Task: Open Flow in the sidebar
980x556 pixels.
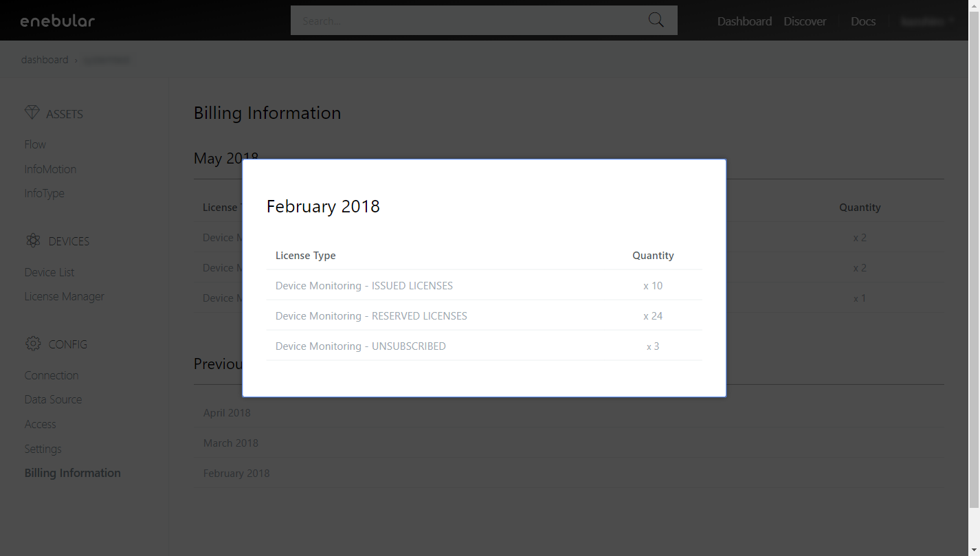Action: (x=35, y=144)
